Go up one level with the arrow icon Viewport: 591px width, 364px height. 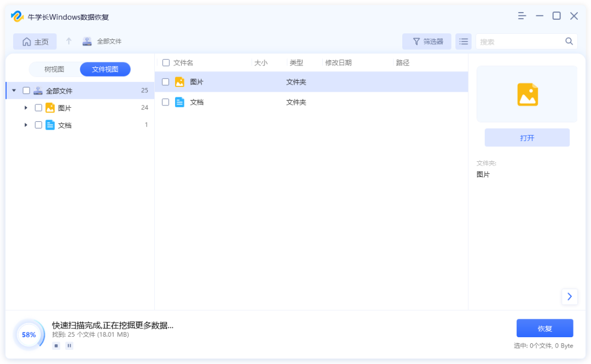(x=68, y=41)
